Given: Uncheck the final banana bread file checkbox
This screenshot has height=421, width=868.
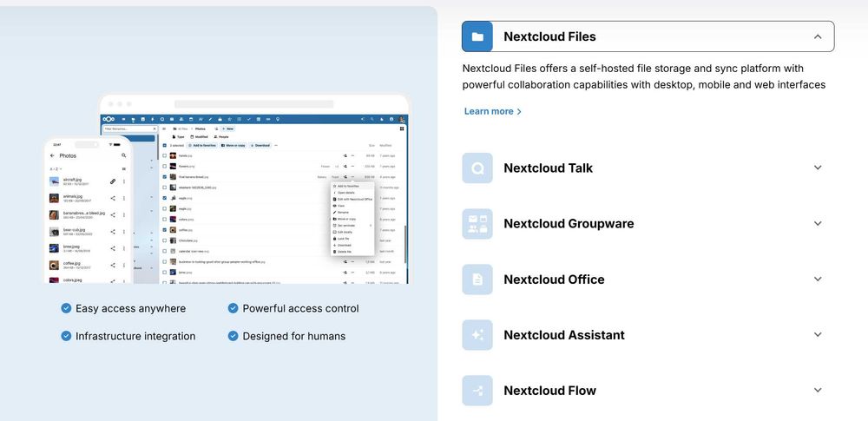Looking at the screenshot, I should 164,176.
